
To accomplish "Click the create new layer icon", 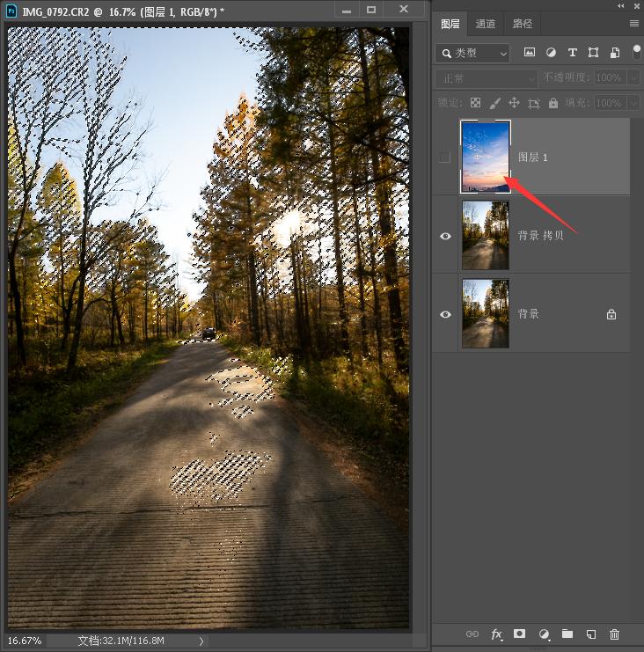I will coord(591,634).
